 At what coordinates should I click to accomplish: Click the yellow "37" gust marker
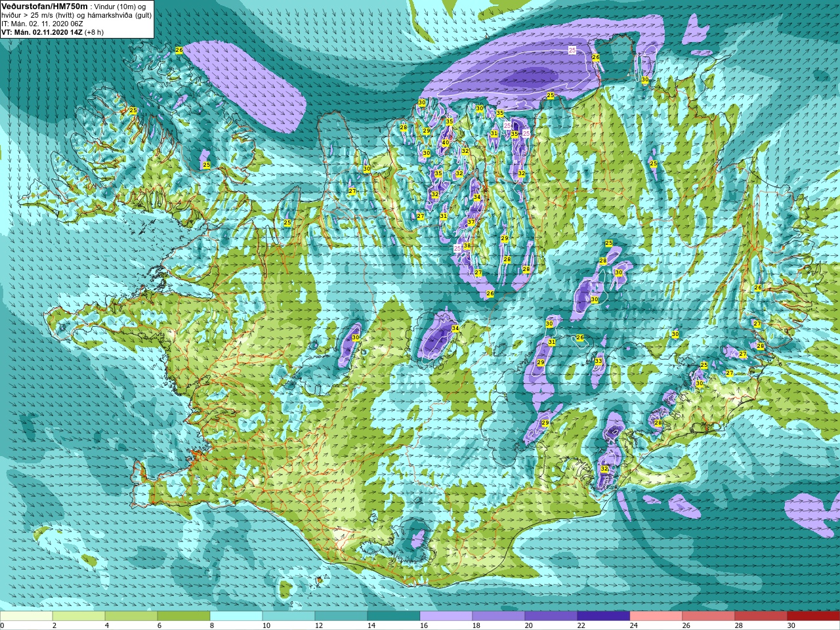click(471, 222)
